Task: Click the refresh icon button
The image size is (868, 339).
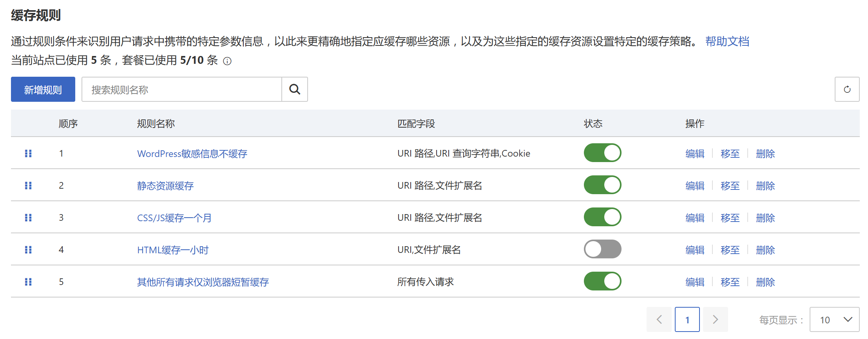Action: tap(847, 90)
